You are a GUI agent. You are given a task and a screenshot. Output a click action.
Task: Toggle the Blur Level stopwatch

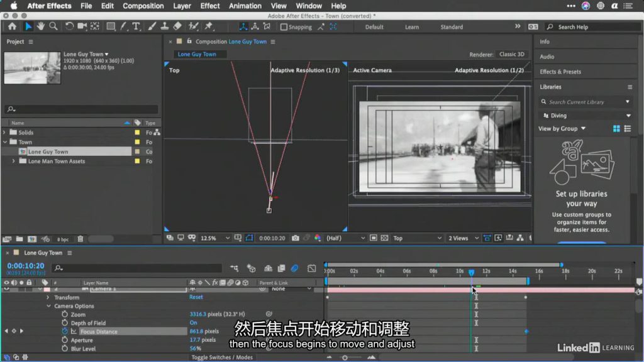(x=65, y=348)
